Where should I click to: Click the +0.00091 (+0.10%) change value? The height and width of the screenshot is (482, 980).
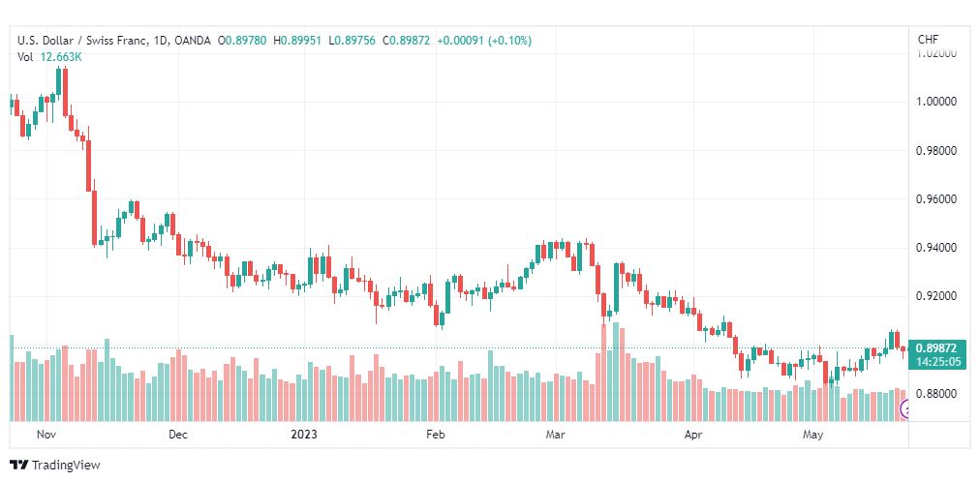[484, 41]
